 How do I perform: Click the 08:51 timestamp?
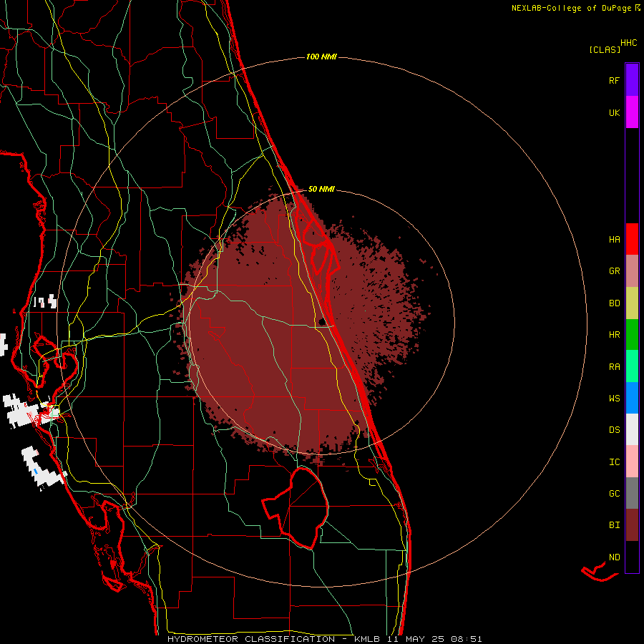[x=466, y=639]
